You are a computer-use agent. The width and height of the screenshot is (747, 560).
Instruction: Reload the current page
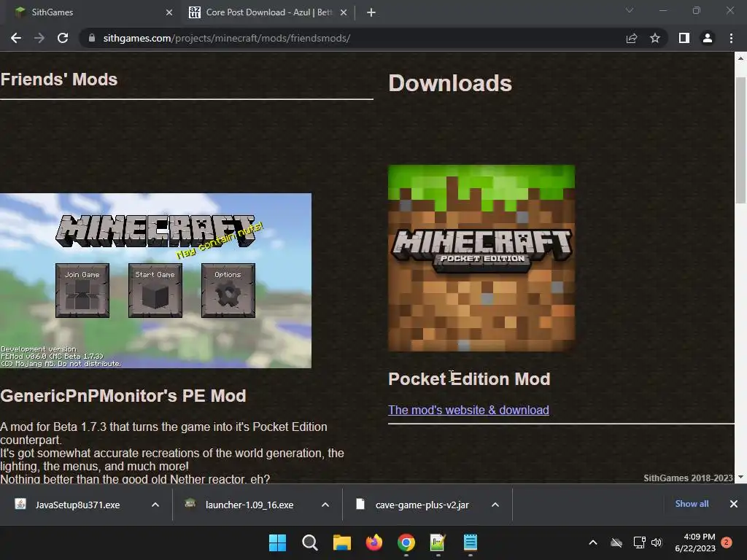coord(63,38)
